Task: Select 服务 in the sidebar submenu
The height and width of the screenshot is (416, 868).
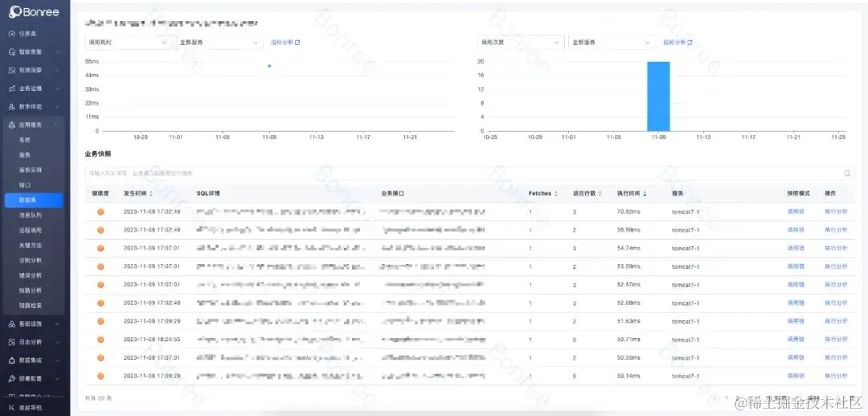Action: click(x=25, y=155)
